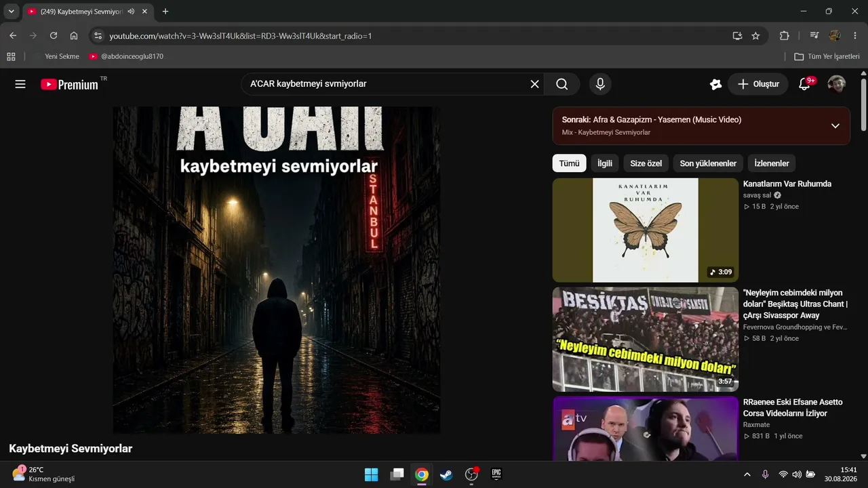Viewport: 868px width, 488px height.
Task: Select the Son yüklenenler filter chip
Action: (x=708, y=163)
